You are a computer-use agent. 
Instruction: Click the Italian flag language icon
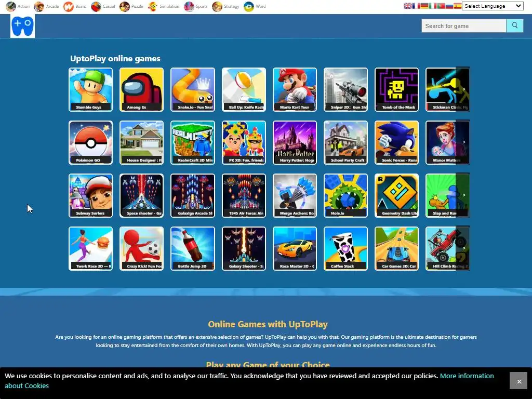click(433, 6)
